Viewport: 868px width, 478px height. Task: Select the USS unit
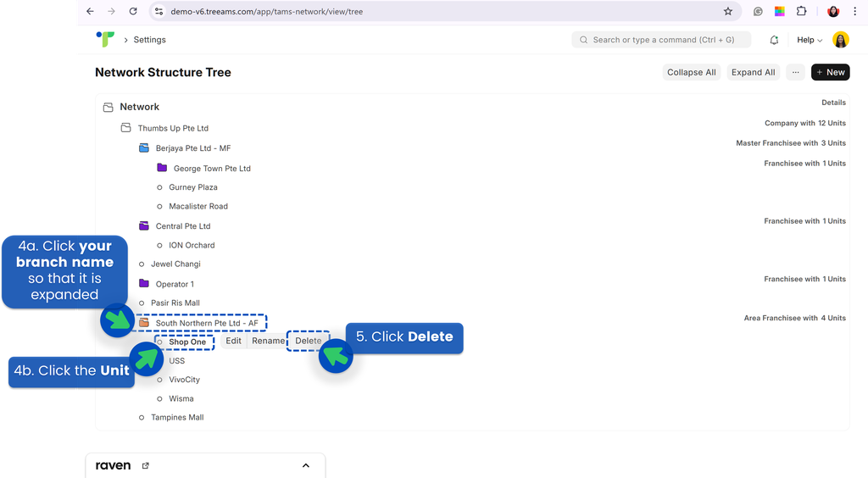[x=176, y=361]
